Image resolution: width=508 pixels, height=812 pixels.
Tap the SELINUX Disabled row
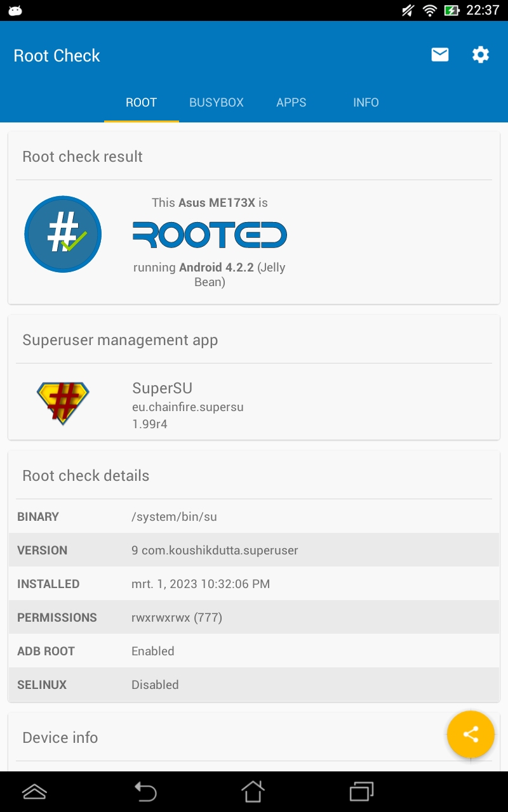(x=254, y=684)
